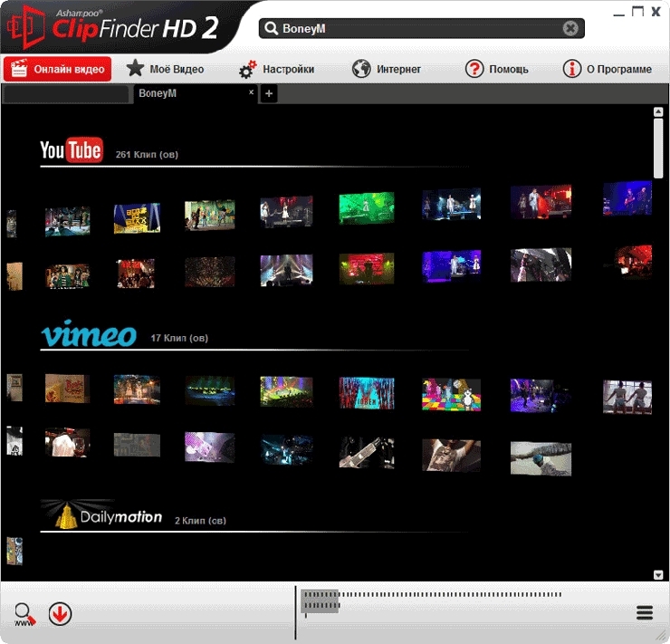Open the Dailymotion thumbnail at left edge

[x=14, y=552]
